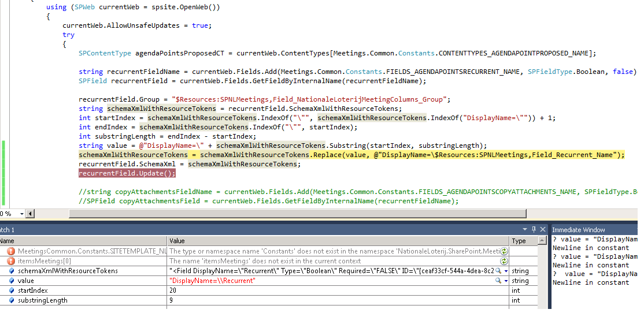This screenshot has width=644, height=313.
Task: Pin the Watch 1 panel
Action: point(534,230)
